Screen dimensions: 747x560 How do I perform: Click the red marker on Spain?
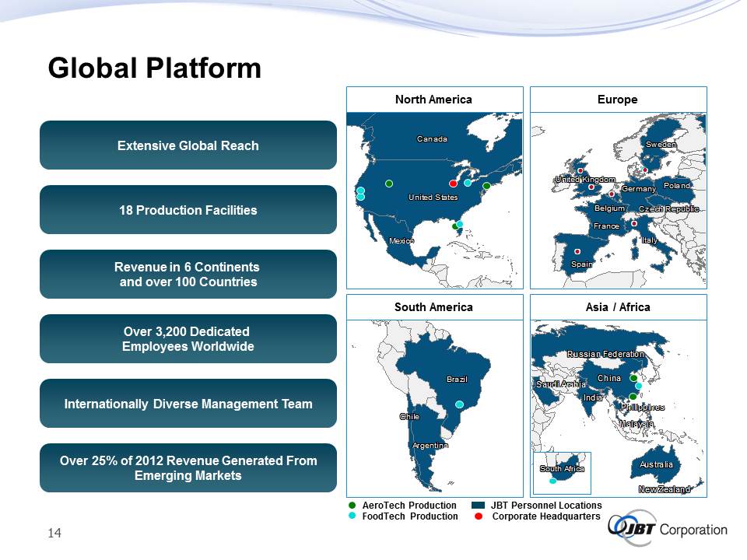[x=577, y=251]
